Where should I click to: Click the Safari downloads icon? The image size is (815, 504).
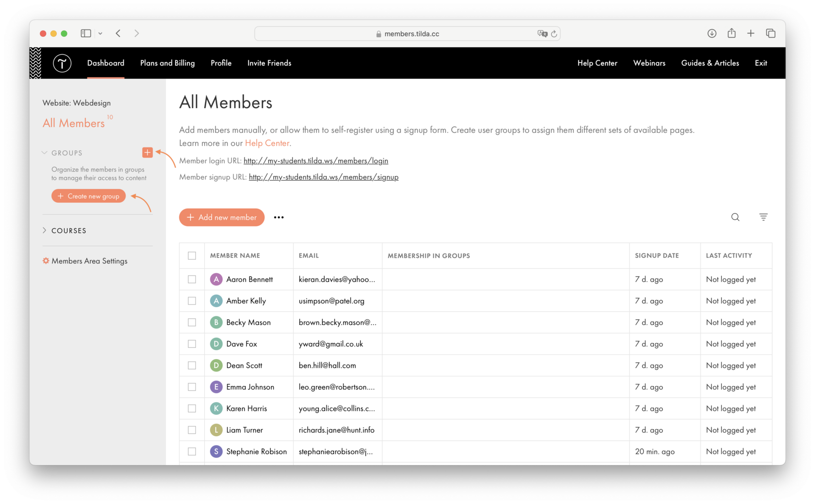click(x=712, y=33)
